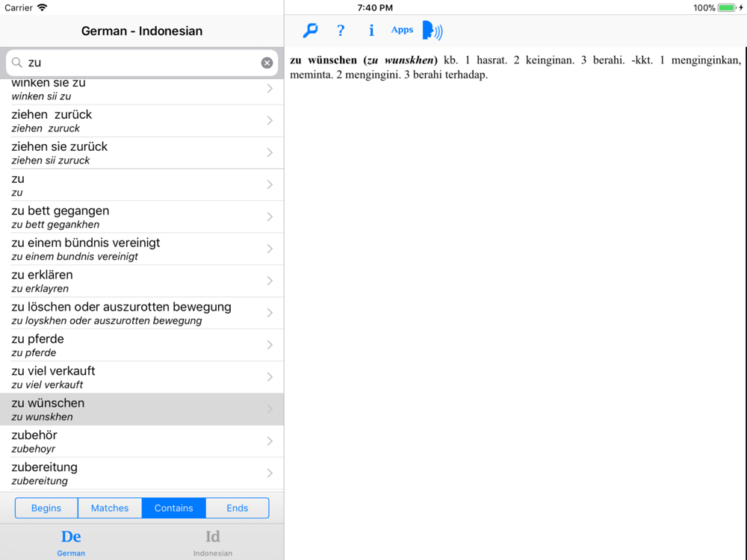Viewport: 747px width, 560px height.
Task: Switch to the German tab
Action: point(71,542)
